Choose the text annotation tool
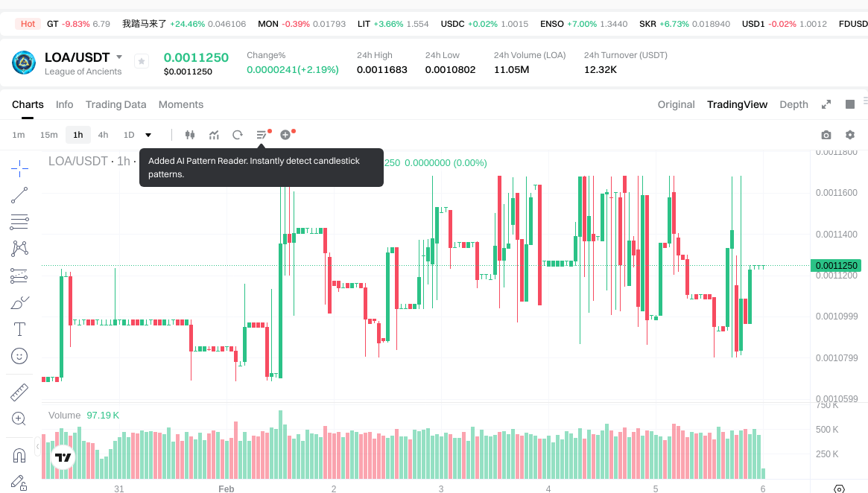 point(19,329)
